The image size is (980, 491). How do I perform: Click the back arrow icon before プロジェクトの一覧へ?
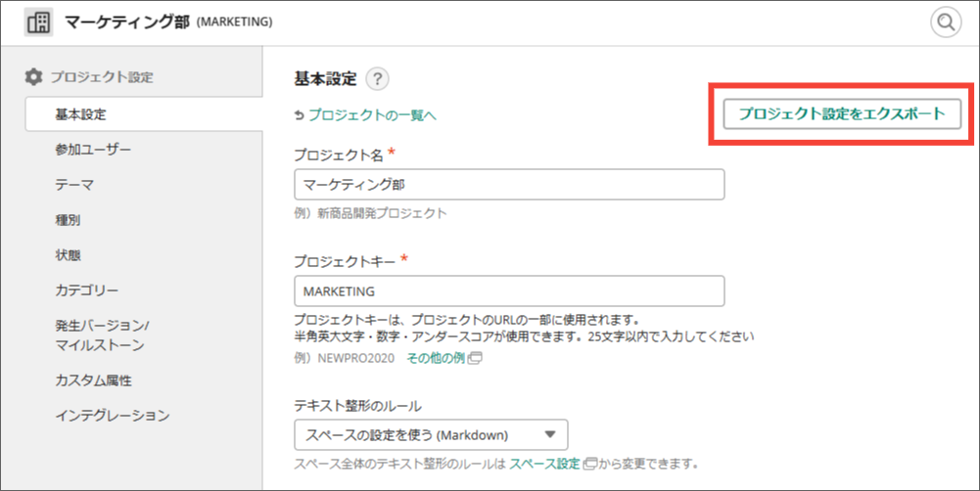(x=300, y=115)
